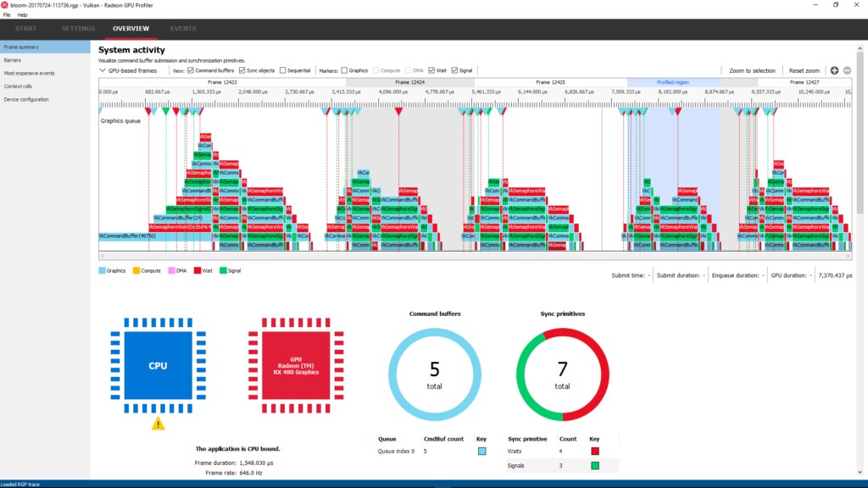
Task: Enable the Command buffers view checkbox
Action: 191,70
